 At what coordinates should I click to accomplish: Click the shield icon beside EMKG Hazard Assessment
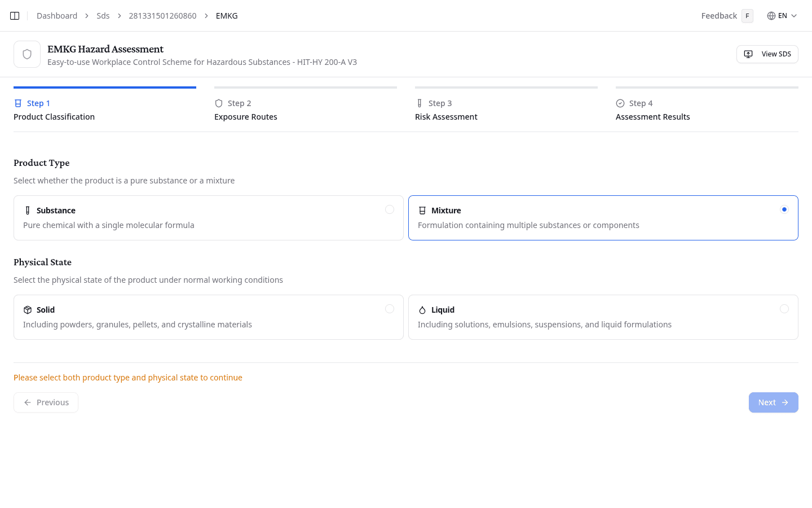(x=27, y=54)
